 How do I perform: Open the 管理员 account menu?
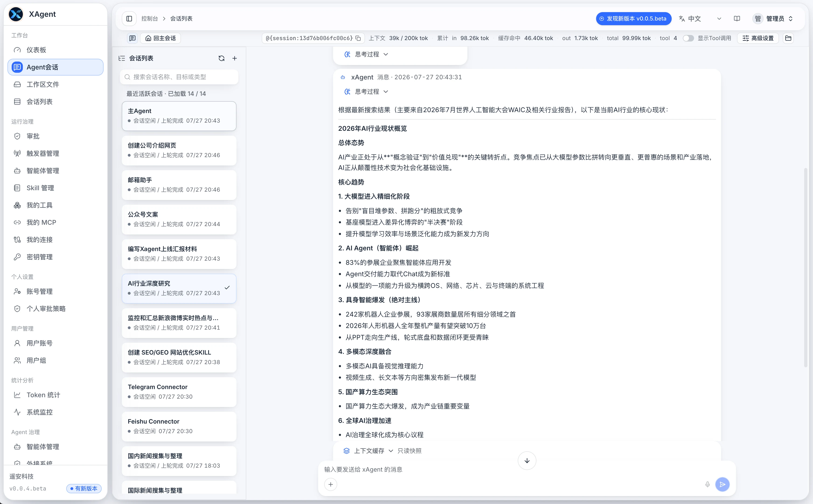(x=773, y=19)
